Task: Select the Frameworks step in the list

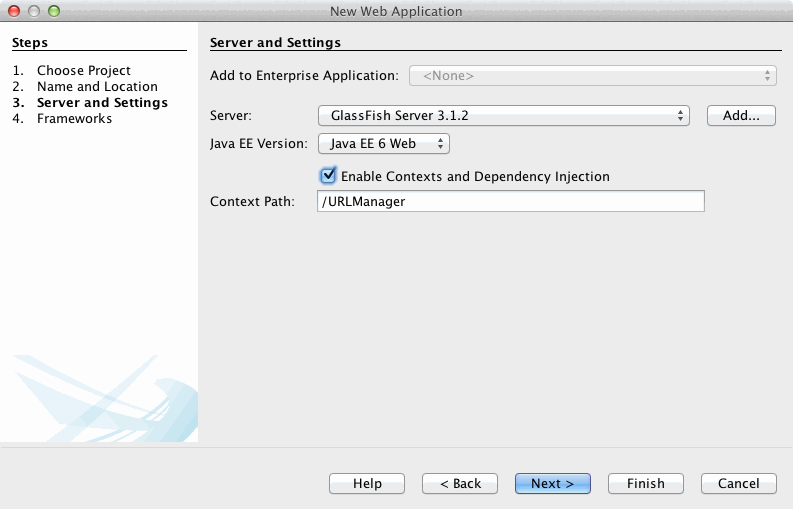Action: pyautogui.click(x=74, y=118)
